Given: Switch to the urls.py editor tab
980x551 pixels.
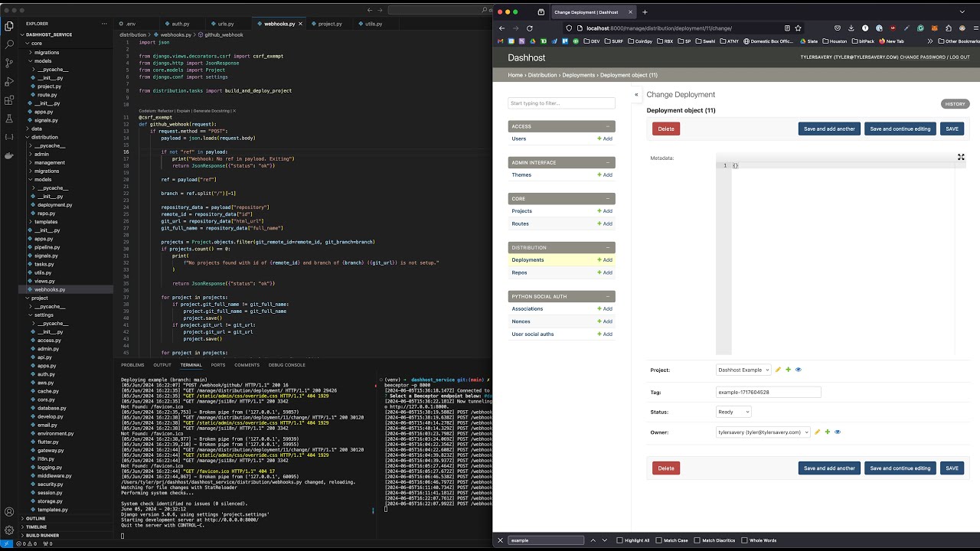Looking at the screenshot, I should point(225,24).
